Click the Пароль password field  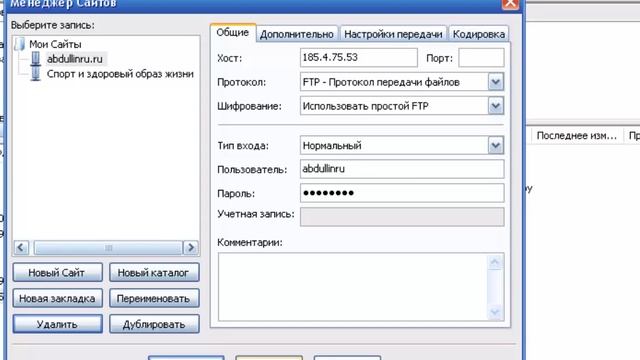click(x=402, y=193)
